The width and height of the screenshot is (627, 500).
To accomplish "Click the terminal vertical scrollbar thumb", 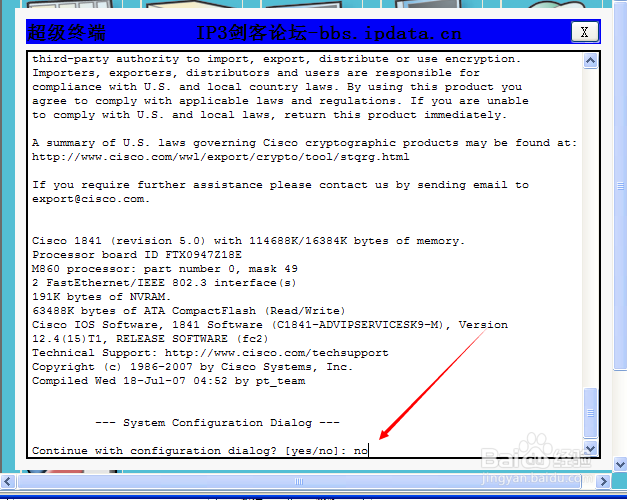I will pyautogui.click(x=591, y=412).
